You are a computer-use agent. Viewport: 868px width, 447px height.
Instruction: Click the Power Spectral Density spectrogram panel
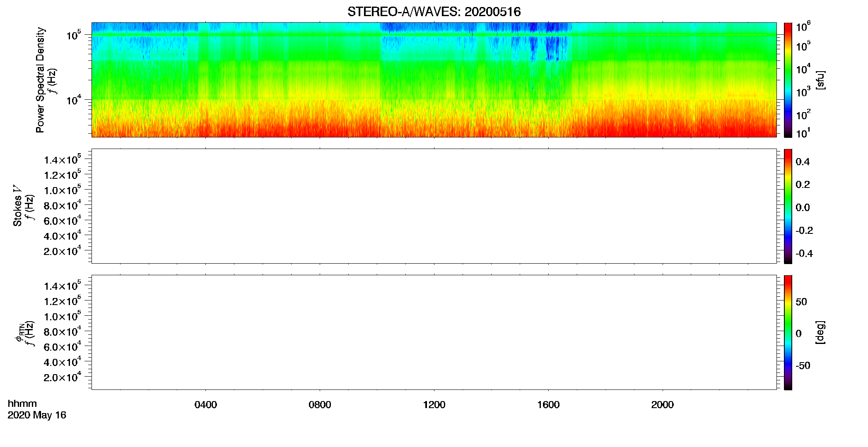(434, 79)
